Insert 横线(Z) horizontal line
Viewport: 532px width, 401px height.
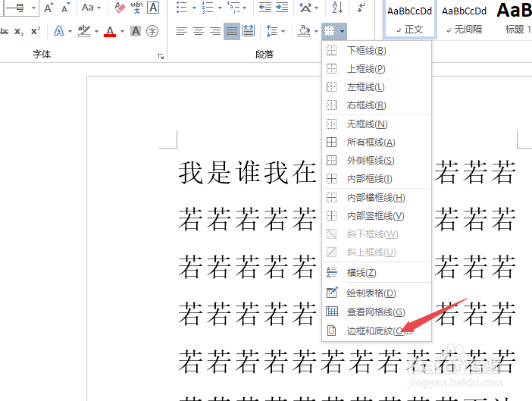pos(377,273)
